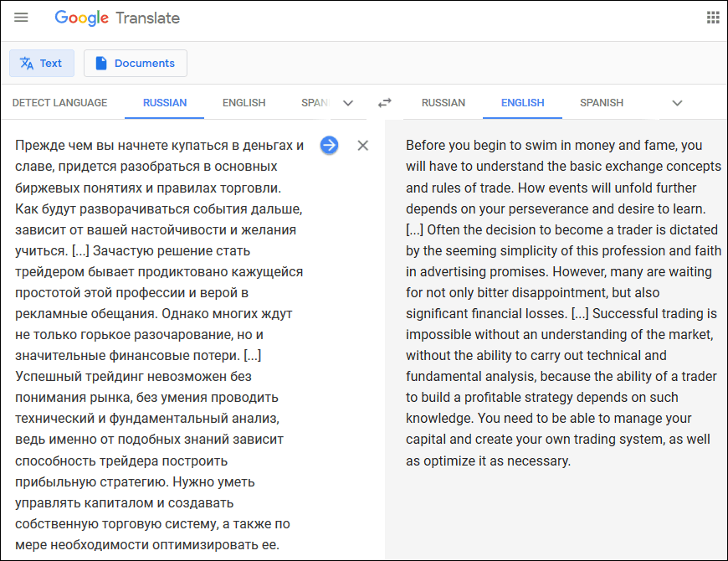Set target language to Russian

pos(443,103)
